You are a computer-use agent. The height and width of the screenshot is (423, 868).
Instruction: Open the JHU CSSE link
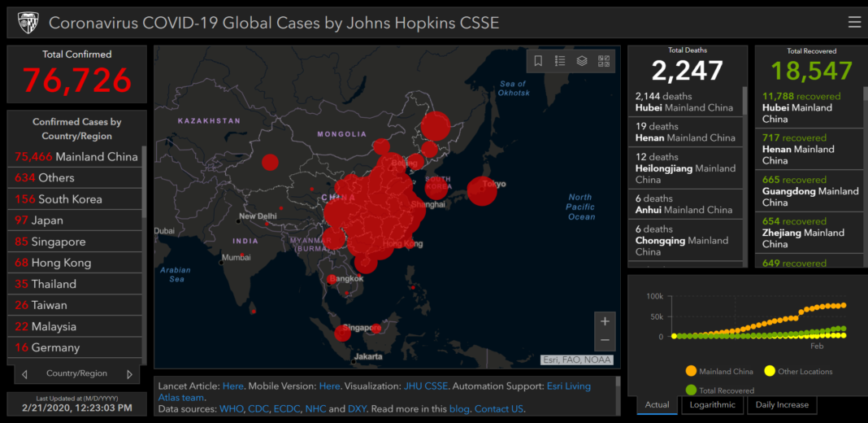point(426,386)
